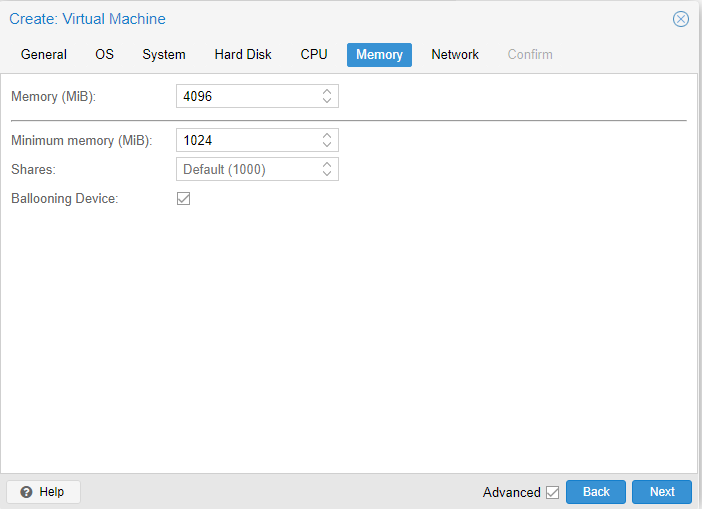Switch to the General tab
This screenshot has height=509, width=702.
coord(44,55)
